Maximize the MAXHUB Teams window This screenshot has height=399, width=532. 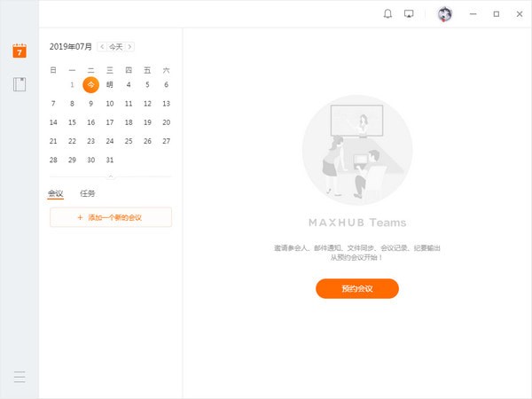[x=496, y=14]
